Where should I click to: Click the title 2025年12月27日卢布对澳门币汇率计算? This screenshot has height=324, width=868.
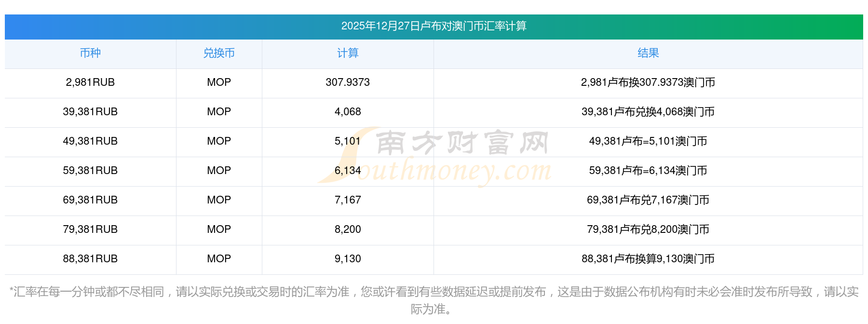(x=434, y=26)
